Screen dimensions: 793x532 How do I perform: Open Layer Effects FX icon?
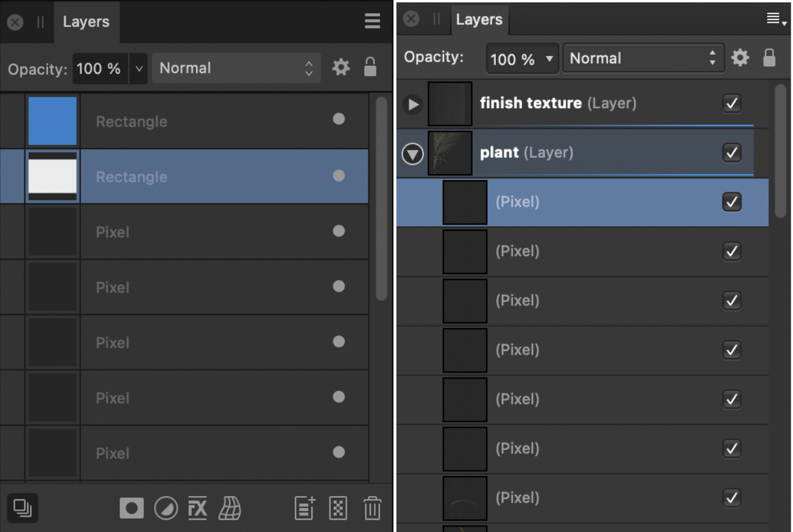197,508
